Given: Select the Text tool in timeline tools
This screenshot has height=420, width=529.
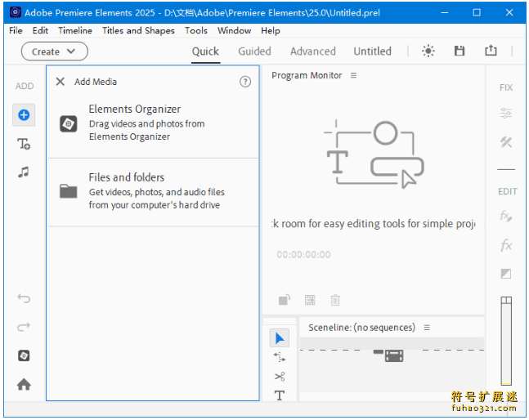Looking at the screenshot, I should [x=280, y=395].
